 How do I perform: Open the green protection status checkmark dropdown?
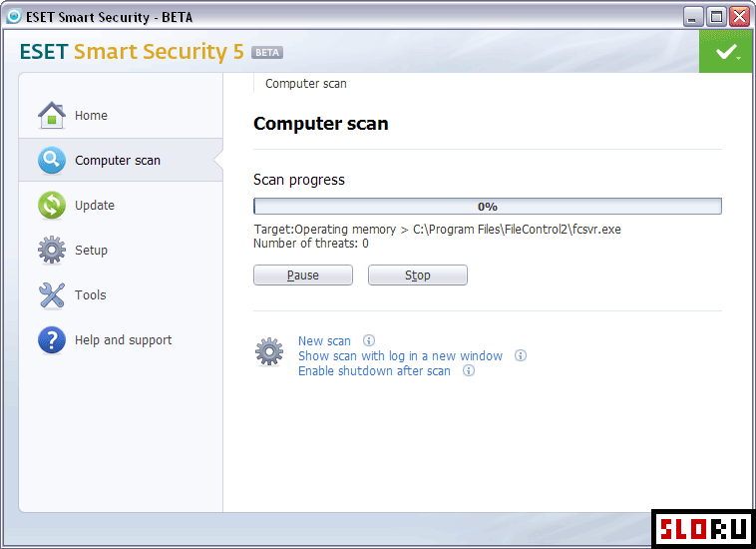(x=725, y=51)
